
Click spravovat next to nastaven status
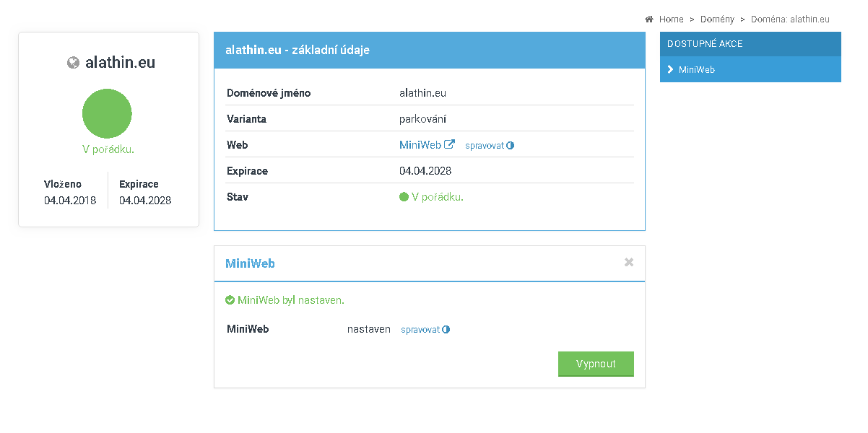[x=420, y=330]
